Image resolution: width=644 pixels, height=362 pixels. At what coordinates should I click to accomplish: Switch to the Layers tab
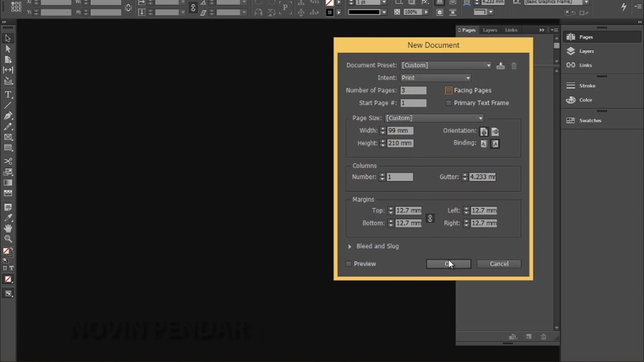(x=490, y=30)
